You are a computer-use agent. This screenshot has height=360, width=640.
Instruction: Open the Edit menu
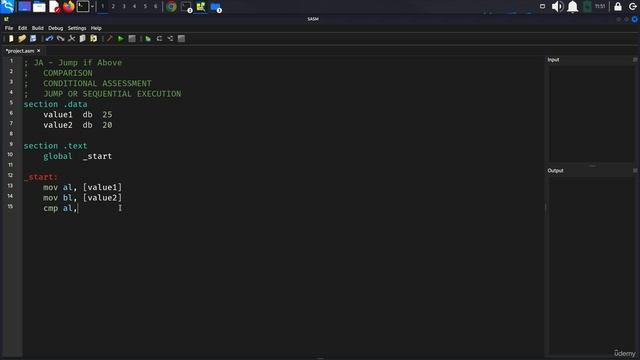click(x=22, y=28)
